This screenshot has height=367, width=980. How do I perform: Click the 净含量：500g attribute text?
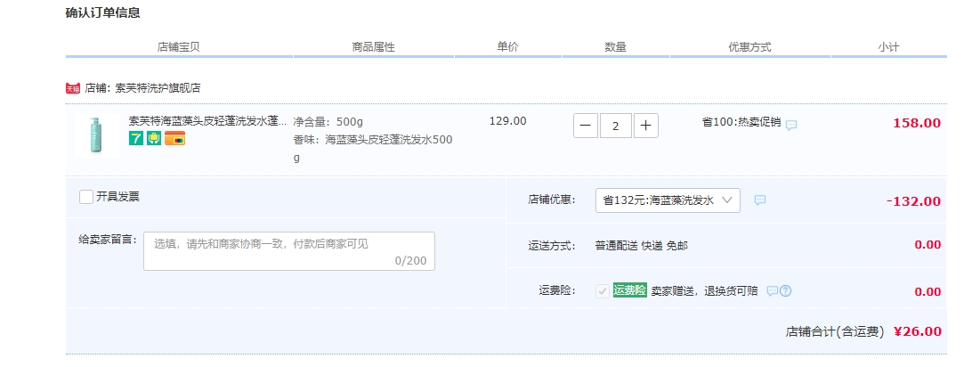328,121
